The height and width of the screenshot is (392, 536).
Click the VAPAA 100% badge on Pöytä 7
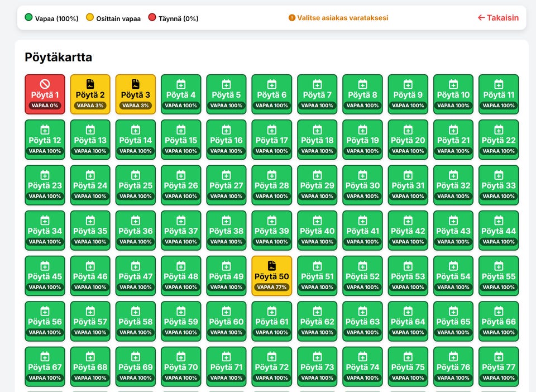(317, 106)
